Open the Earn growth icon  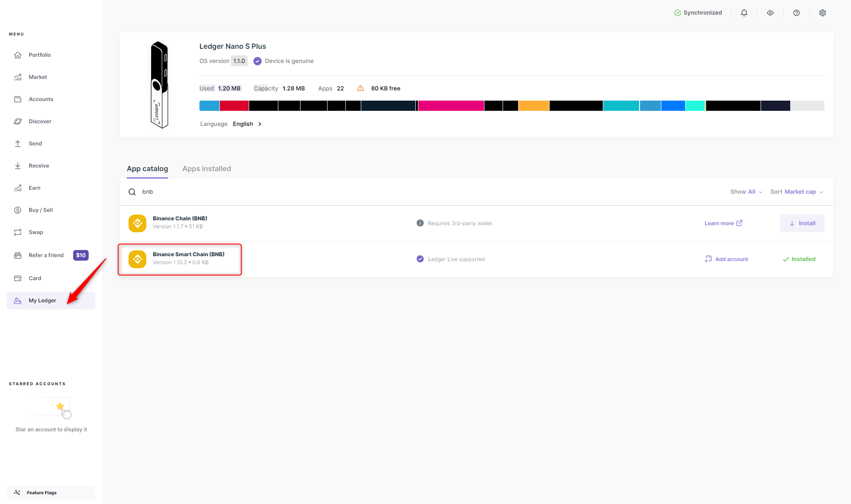click(18, 188)
